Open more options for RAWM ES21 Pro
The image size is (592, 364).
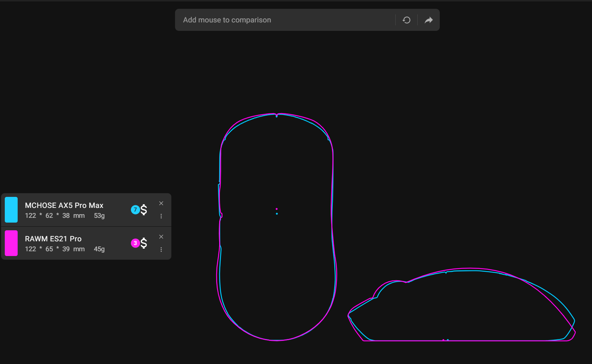click(x=161, y=249)
